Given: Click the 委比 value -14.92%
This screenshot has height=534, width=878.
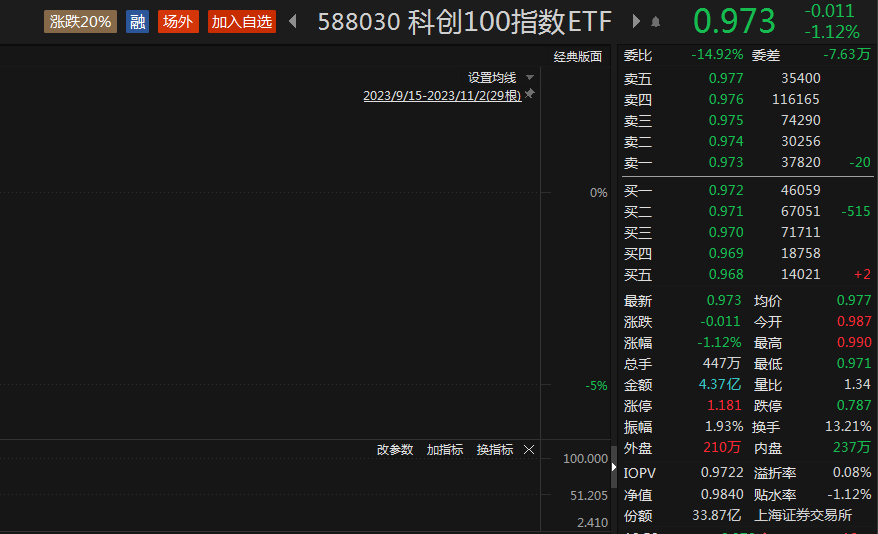Looking at the screenshot, I should [717, 55].
